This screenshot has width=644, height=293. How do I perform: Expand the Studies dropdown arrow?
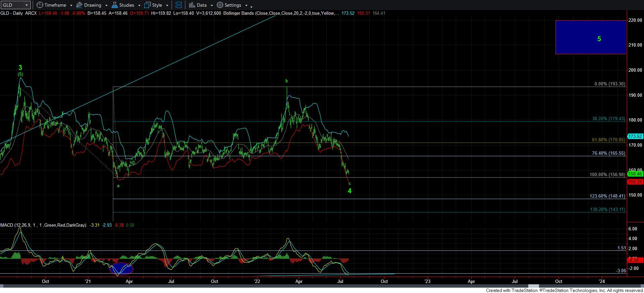pos(139,5)
